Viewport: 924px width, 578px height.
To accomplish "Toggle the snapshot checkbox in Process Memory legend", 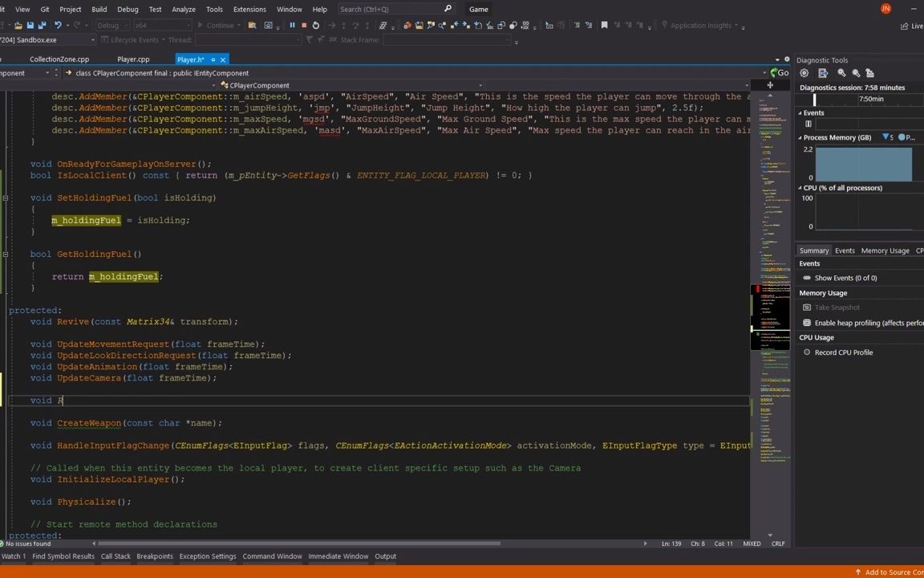I will point(885,137).
